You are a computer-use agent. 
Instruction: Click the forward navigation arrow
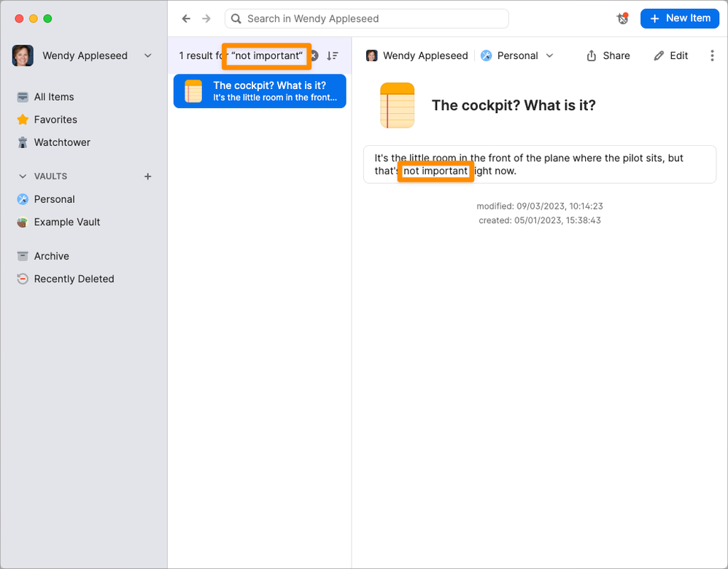(x=206, y=19)
